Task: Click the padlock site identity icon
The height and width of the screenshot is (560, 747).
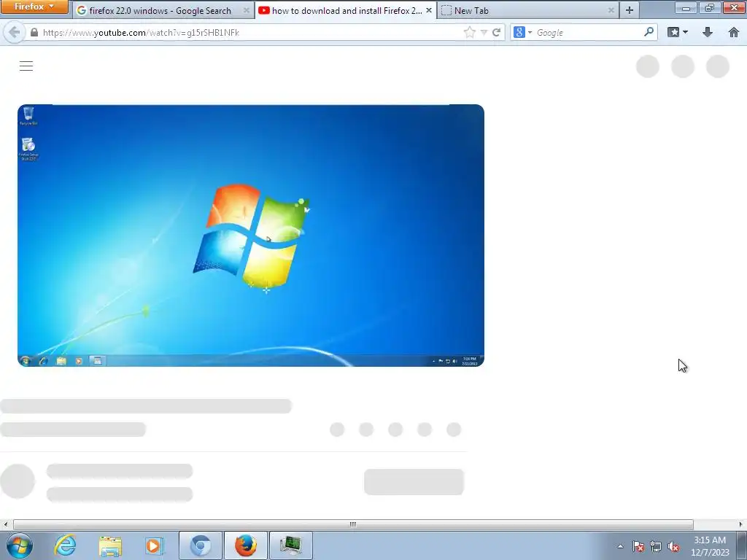Action: coord(34,32)
